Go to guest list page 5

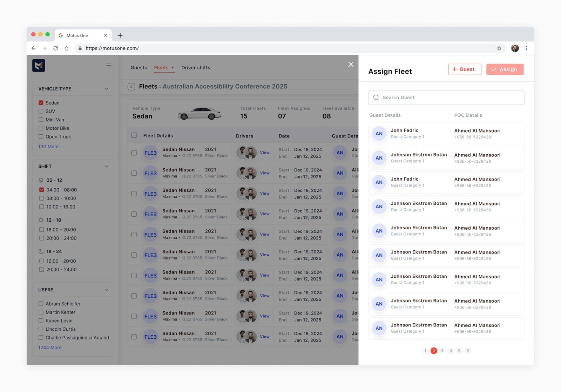[x=459, y=351]
